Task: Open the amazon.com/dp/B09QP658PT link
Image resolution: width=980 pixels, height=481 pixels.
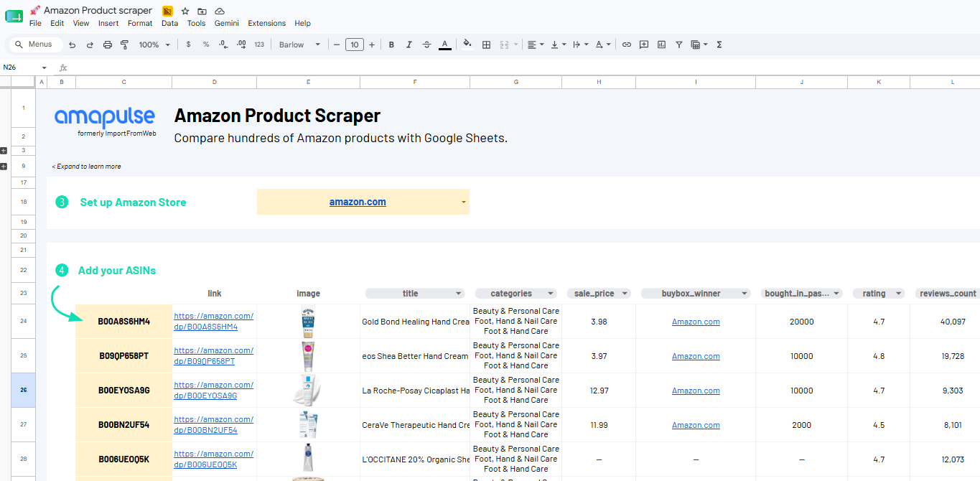Action: tap(213, 356)
